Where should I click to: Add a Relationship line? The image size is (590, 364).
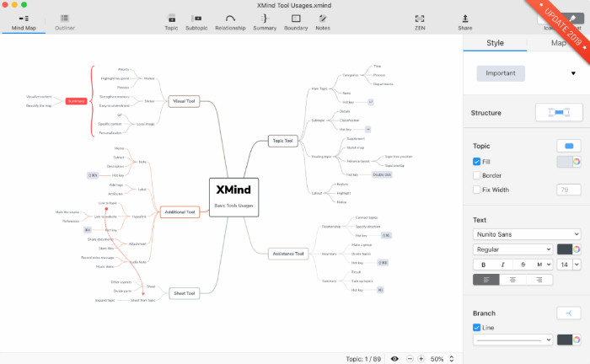(x=230, y=23)
